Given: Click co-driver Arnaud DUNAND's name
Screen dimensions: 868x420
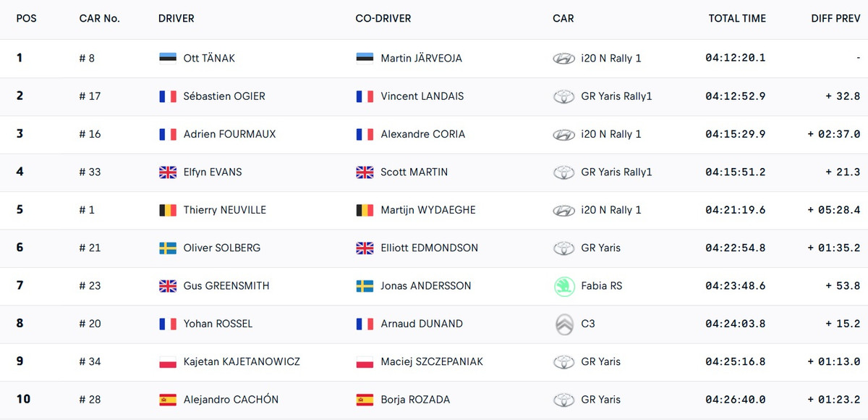Looking at the screenshot, I should [422, 324].
